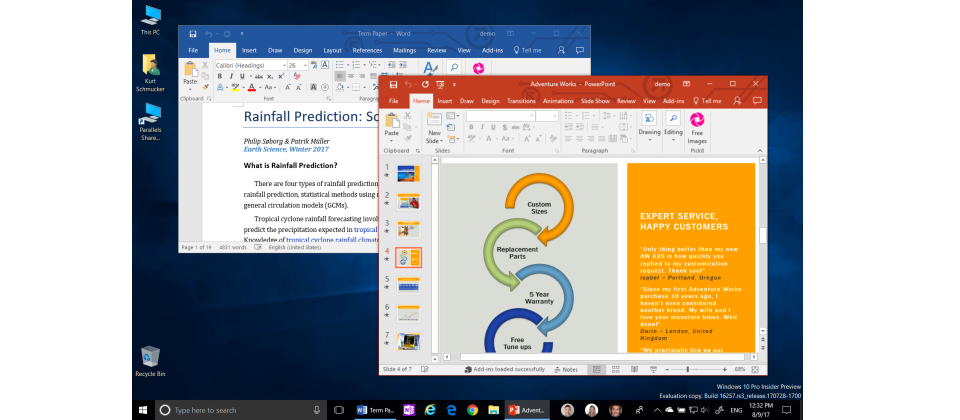The image size is (960, 420).
Task: Toggle bold in PowerPoint ribbon
Action: pos(471,127)
